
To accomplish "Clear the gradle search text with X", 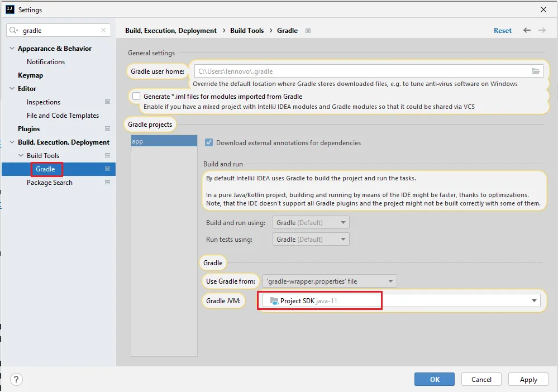I will pos(103,30).
